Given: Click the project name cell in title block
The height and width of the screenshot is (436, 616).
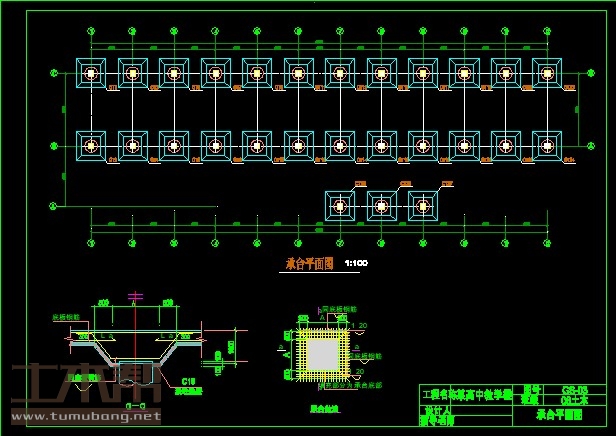Looking at the screenshot, I should 466,394.
